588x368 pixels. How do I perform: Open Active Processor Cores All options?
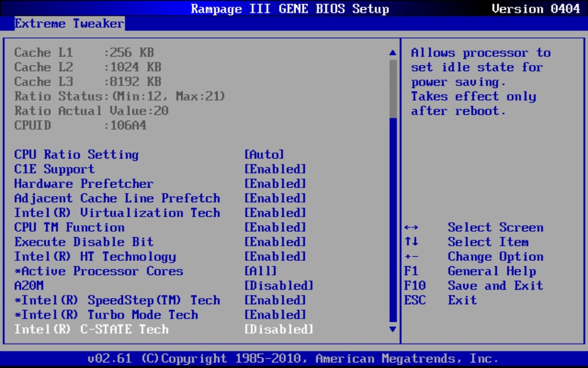tap(260, 271)
